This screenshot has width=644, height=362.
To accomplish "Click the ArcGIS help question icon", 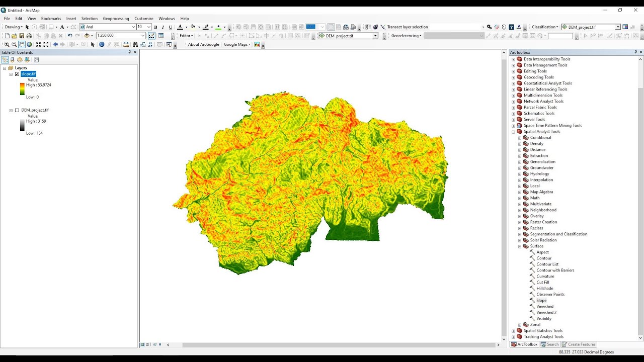I will pyautogui.click(x=512, y=27).
